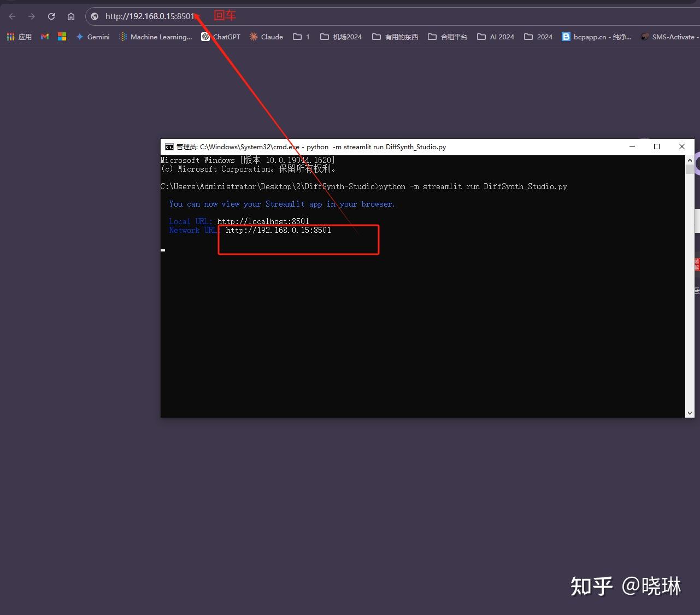Open Gmail from the bookmarks bar icon
The height and width of the screenshot is (615, 700).
point(44,37)
